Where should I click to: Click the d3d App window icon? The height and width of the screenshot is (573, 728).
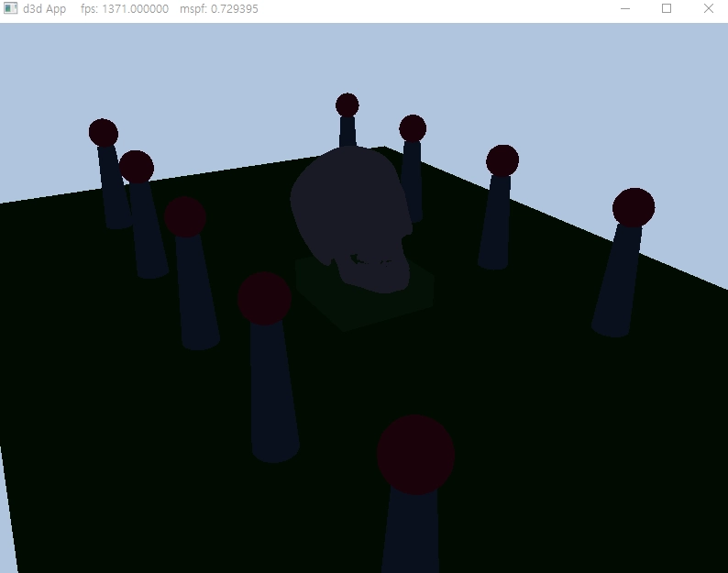[10, 8]
